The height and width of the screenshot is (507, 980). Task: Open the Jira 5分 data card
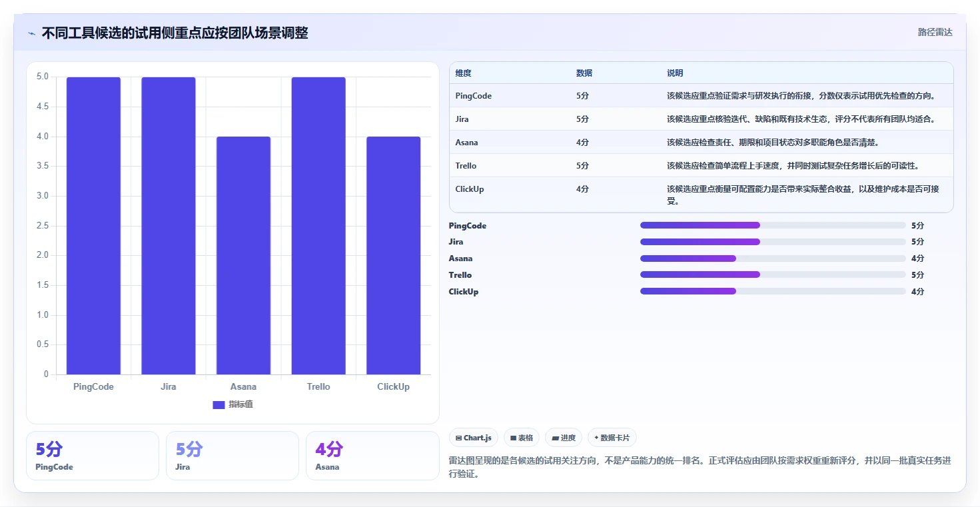point(233,456)
